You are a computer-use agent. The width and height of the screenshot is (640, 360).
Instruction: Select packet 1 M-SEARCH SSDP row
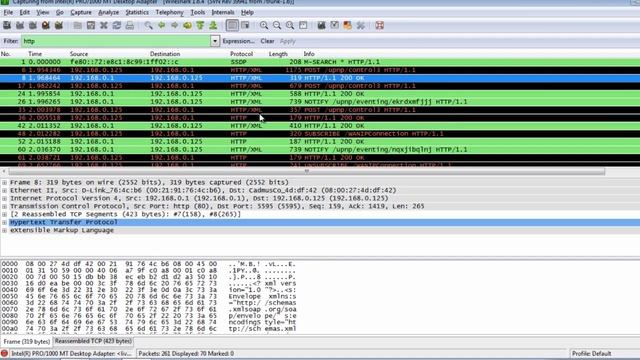click(x=320, y=62)
